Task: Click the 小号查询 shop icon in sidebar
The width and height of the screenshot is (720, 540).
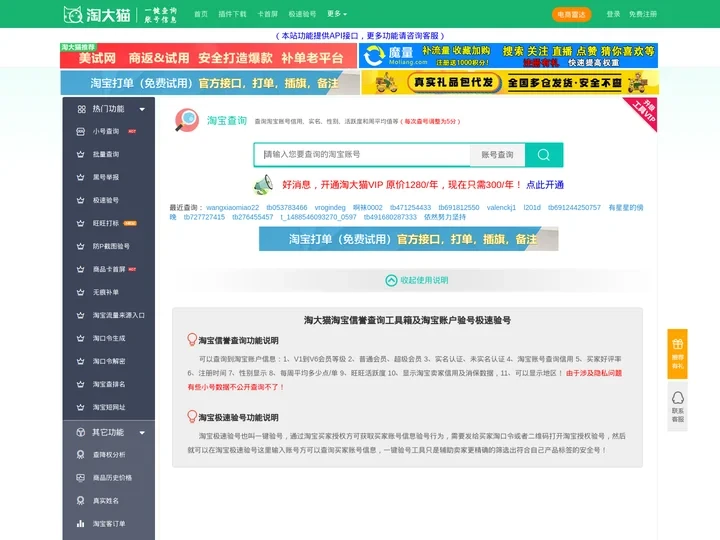Action: (80, 131)
